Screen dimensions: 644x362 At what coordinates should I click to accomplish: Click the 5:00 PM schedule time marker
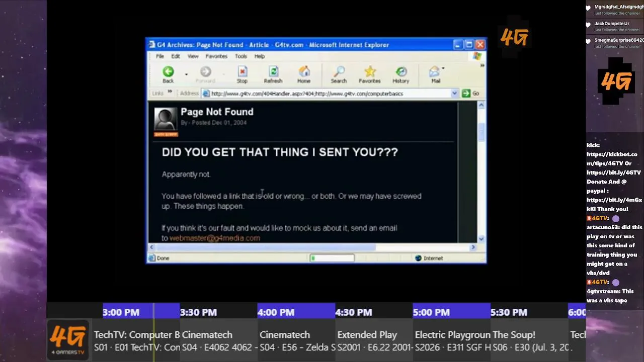(431, 312)
